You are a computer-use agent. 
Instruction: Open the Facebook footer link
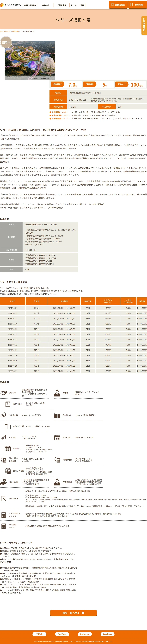(107, 634)
